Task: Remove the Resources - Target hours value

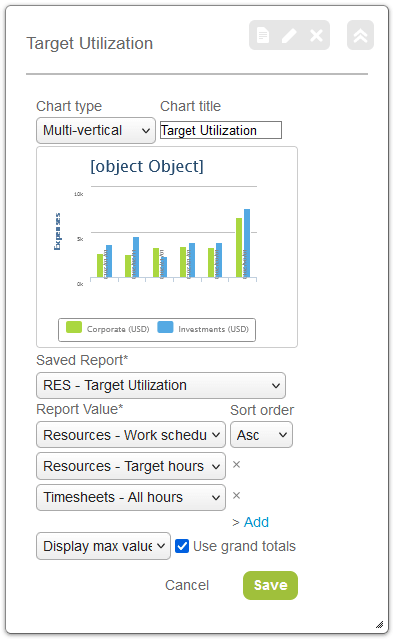Action: [x=236, y=465]
